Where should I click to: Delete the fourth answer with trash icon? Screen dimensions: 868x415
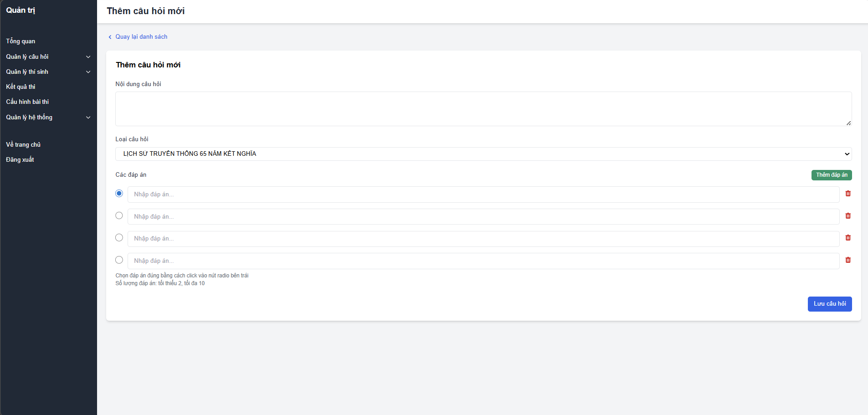(x=848, y=260)
